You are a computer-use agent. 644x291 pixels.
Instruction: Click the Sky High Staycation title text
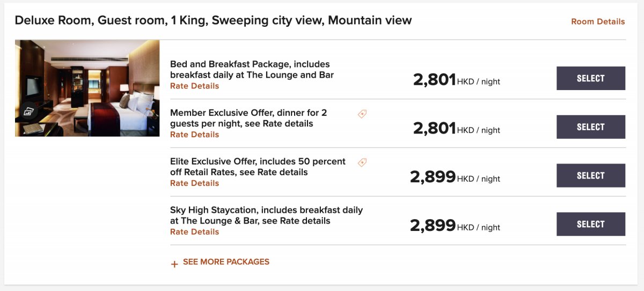click(266, 215)
